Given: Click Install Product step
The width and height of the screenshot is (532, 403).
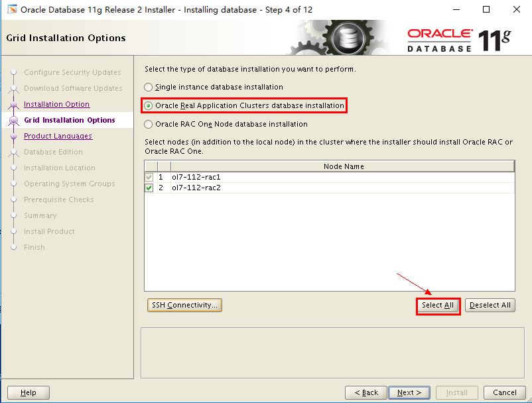Looking at the screenshot, I should click(49, 231).
